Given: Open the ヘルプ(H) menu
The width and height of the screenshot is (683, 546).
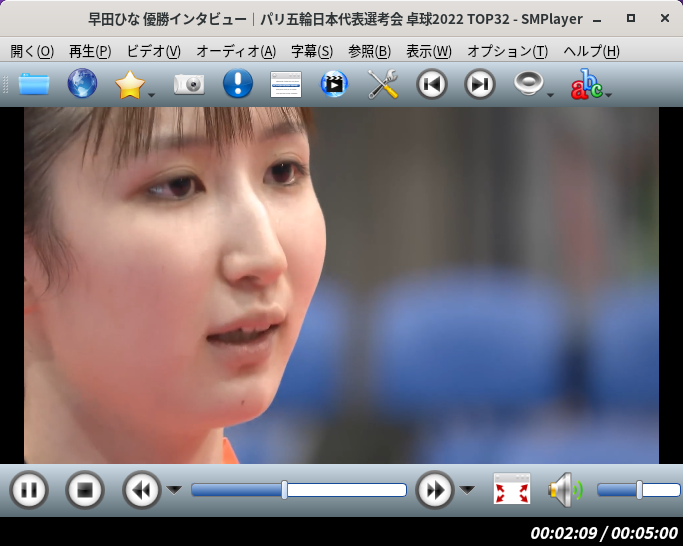Looking at the screenshot, I should [x=591, y=51].
